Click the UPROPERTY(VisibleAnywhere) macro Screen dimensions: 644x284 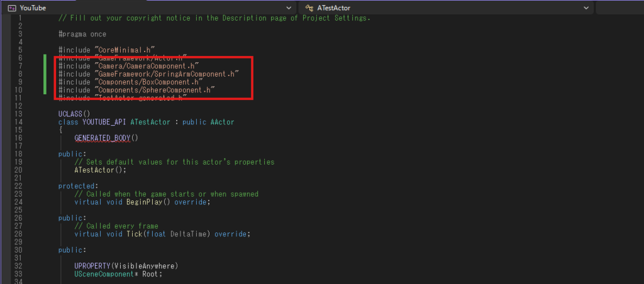click(126, 266)
